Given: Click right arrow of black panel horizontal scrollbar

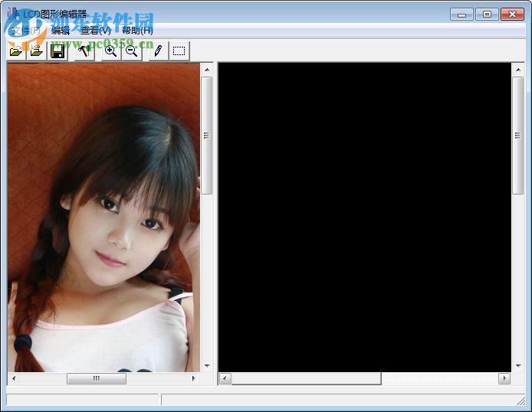Looking at the screenshot, I should pos(504,378).
